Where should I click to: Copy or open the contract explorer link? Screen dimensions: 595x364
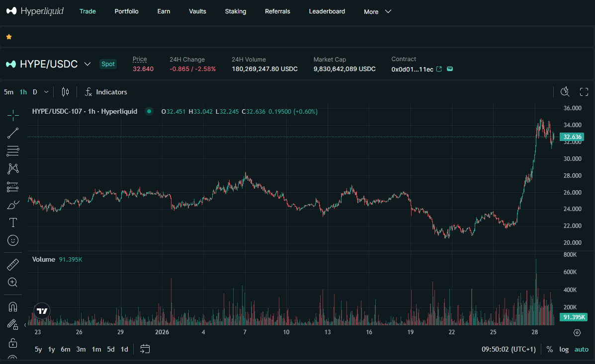439,69
